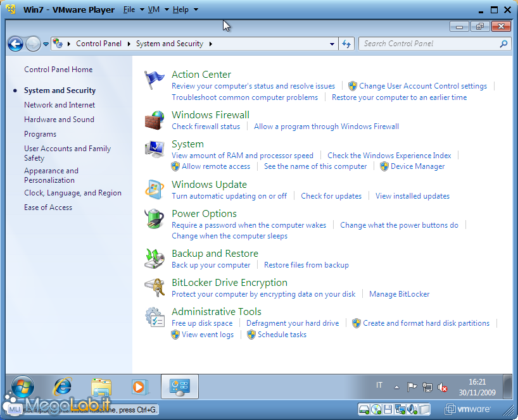This screenshot has width=518, height=420.
Task: Click Manage BitLocker link
Action: click(x=399, y=294)
